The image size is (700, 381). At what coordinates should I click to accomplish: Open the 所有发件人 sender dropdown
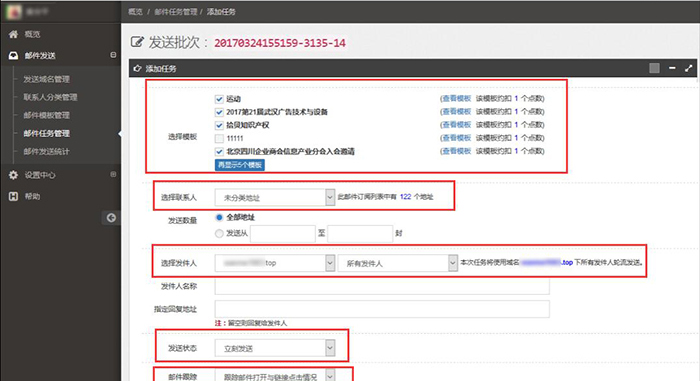pyautogui.click(x=397, y=263)
